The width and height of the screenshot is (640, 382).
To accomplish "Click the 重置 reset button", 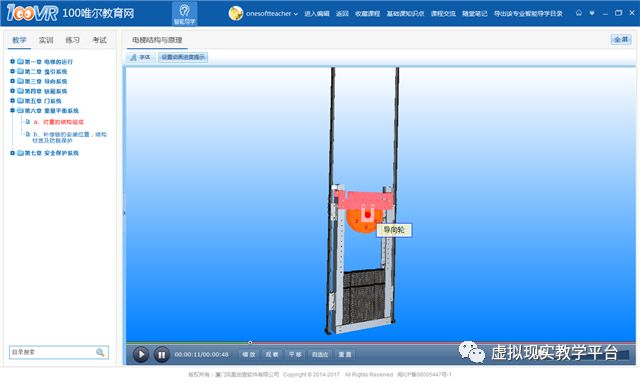I will click(x=345, y=355).
